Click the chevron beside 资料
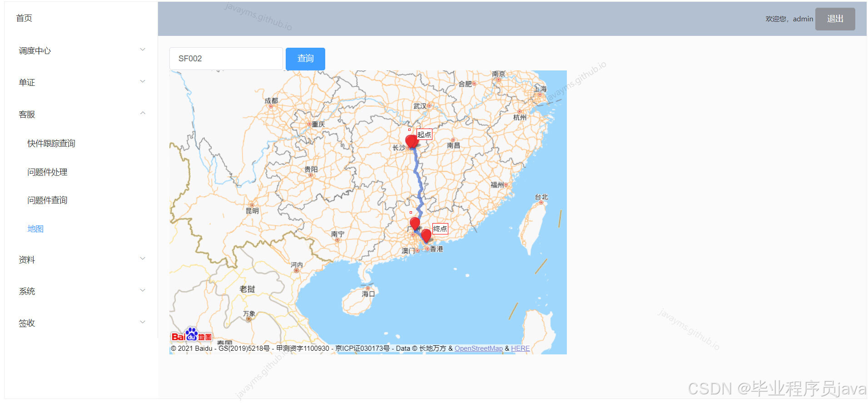Image resolution: width=868 pixels, height=403 pixels. click(x=143, y=259)
